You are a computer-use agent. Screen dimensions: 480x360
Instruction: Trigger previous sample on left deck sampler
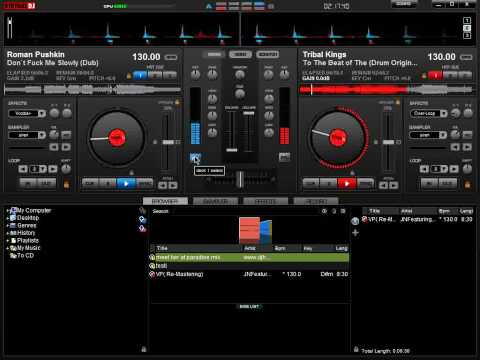click(x=54, y=147)
